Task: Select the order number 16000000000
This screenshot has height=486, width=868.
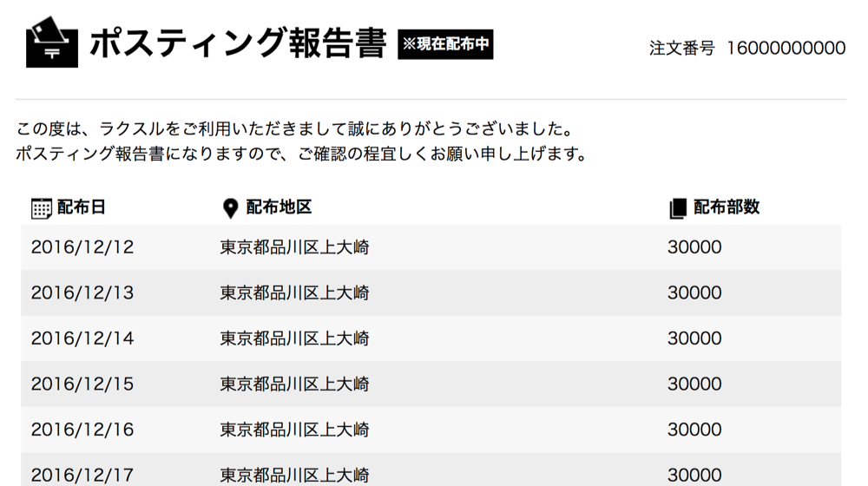Action: (786, 48)
